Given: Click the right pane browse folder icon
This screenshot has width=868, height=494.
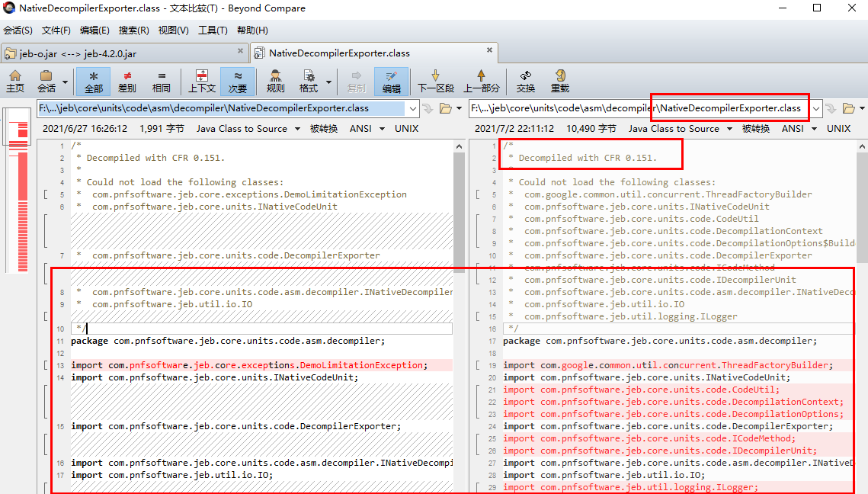Looking at the screenshot, I should click(x=849, y=108).
